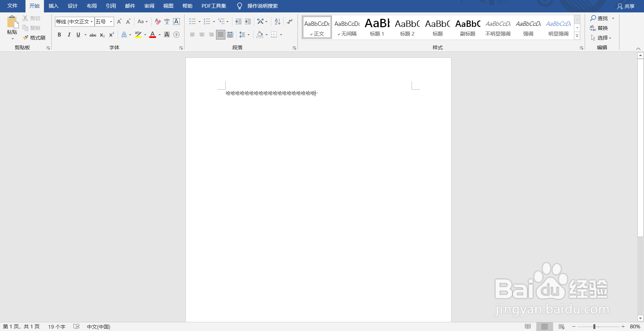
Task: Toggle character shading
Action: pyautogui.click(x=167, y=35)
